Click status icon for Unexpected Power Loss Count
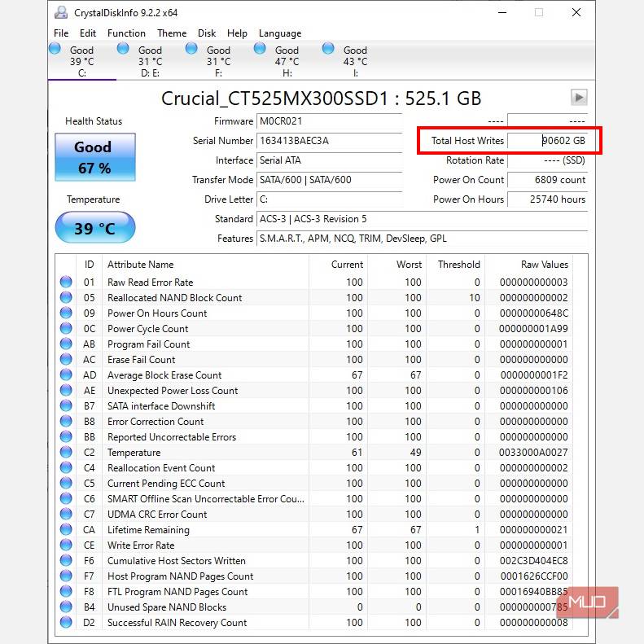Screen dimensions: 644x644 (x=66, y=390)
